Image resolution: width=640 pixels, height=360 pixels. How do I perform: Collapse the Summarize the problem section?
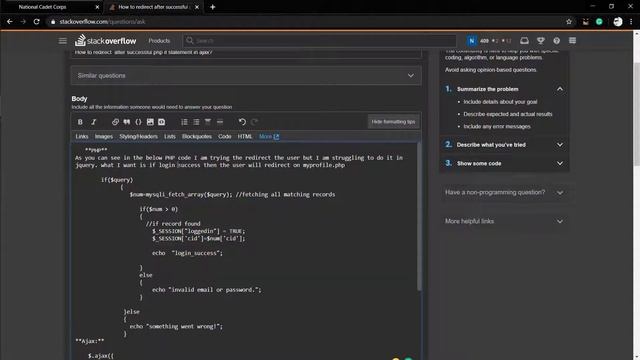pyautogui.click(x=560, y=89)
